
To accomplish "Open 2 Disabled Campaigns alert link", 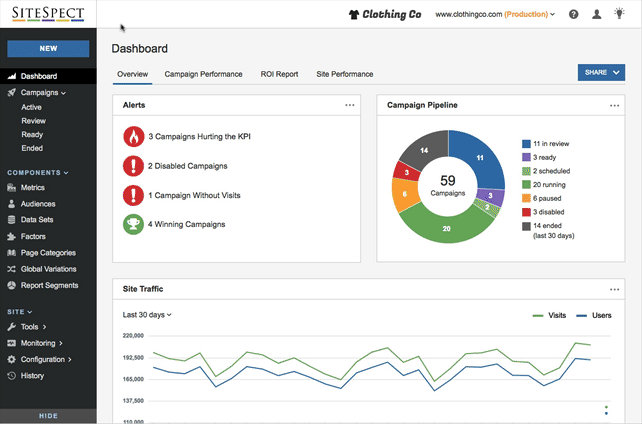I will (188, 166).
